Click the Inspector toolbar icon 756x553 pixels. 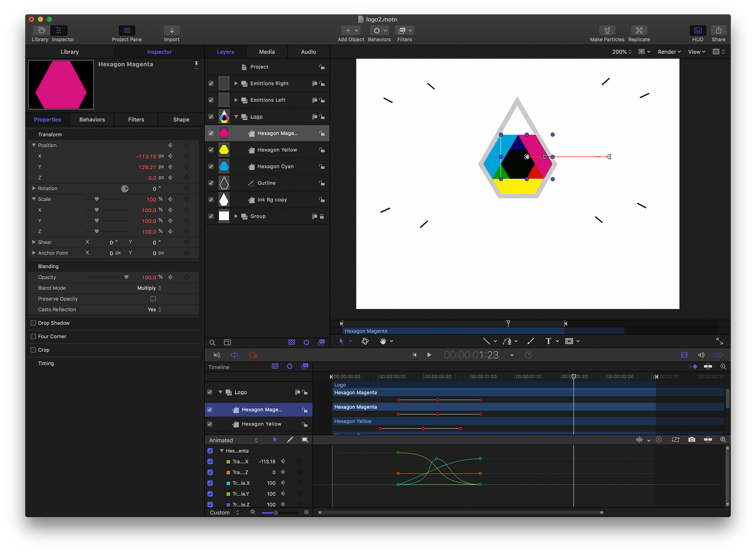(59, 30)
